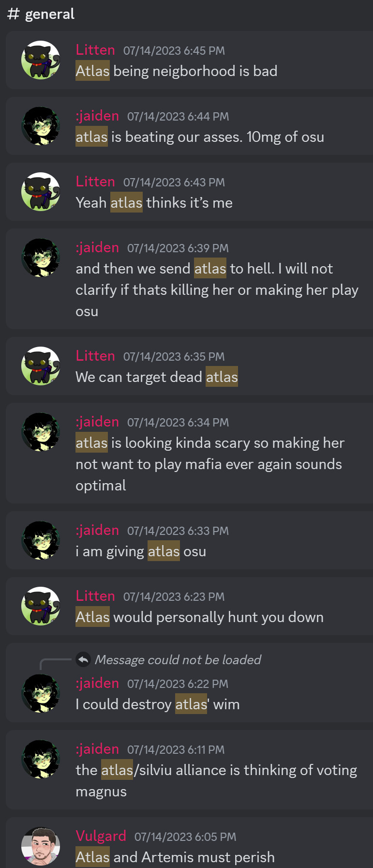
Task: Click timestamp 07/14/2023 6:45 PM
Action: (174, 51)
